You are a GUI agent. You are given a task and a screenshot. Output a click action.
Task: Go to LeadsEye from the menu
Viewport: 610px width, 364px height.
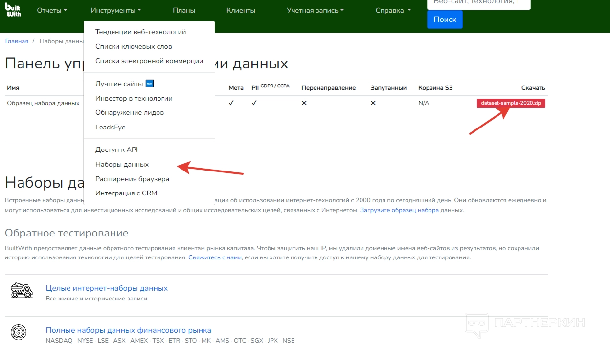pos(111,127)
